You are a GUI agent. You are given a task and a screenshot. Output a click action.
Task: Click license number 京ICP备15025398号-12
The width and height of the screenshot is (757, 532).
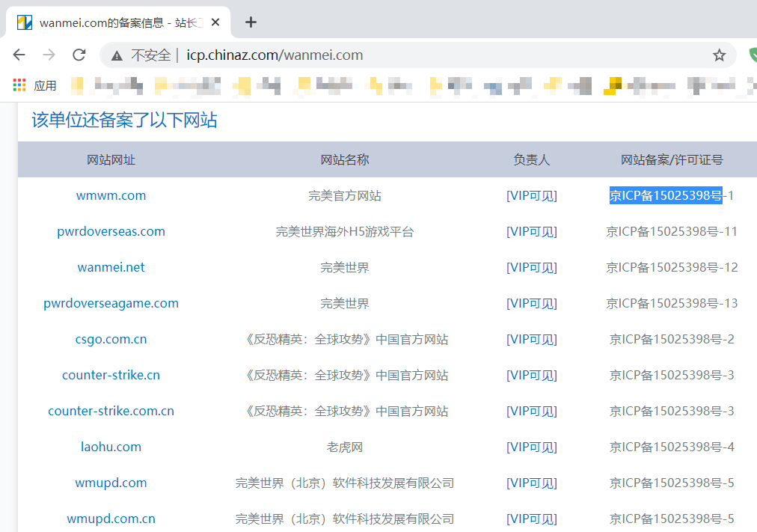click(672, 267)
